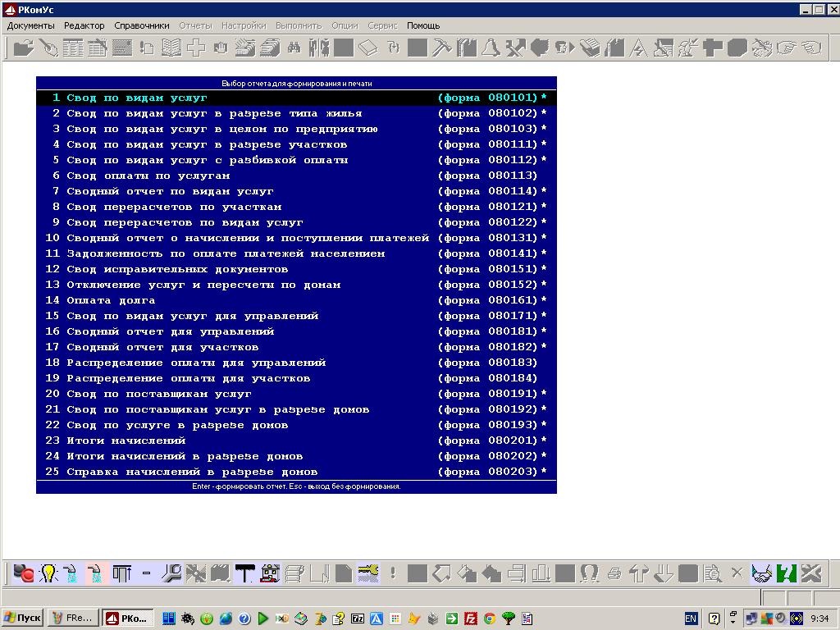Click the bell icon in top toolbar

point(491,48)
